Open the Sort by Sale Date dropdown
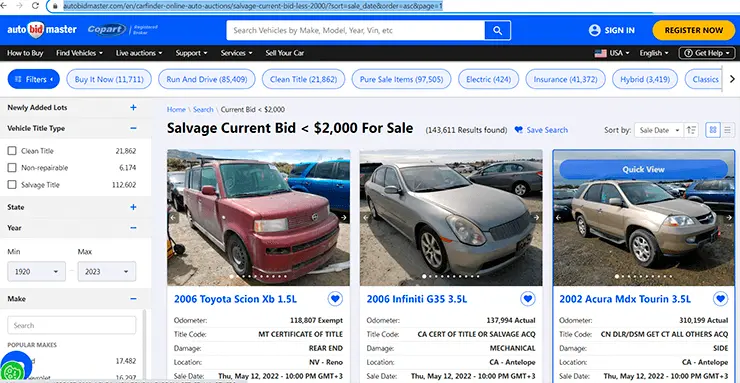 (658, 130)
